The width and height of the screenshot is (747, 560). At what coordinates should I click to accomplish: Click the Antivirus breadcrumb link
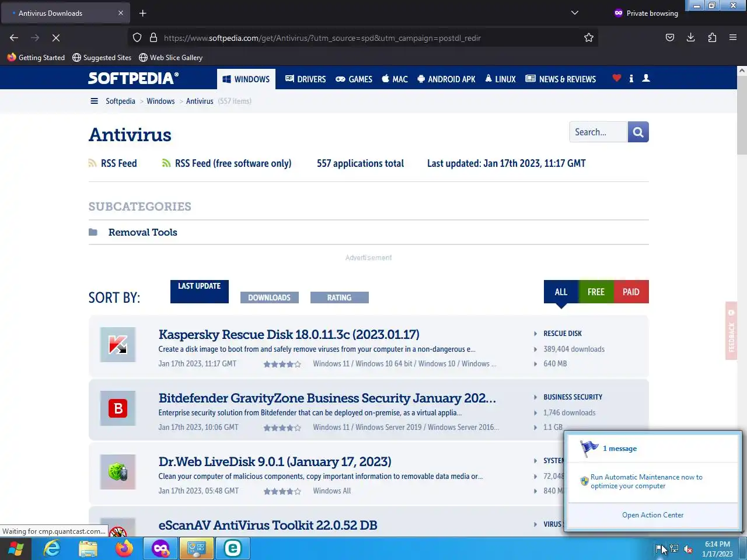(x=200, y=101)
